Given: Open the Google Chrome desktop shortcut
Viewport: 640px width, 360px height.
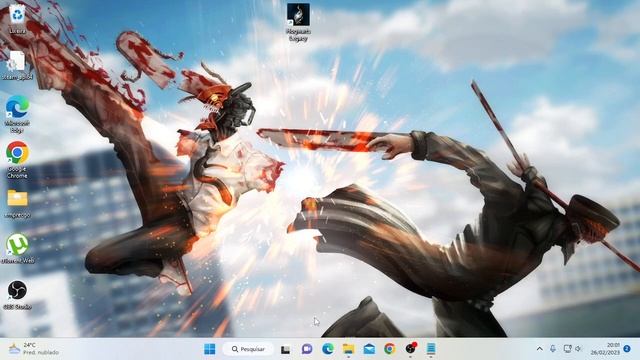Looking at the screenshot, I should click(17, 159).
